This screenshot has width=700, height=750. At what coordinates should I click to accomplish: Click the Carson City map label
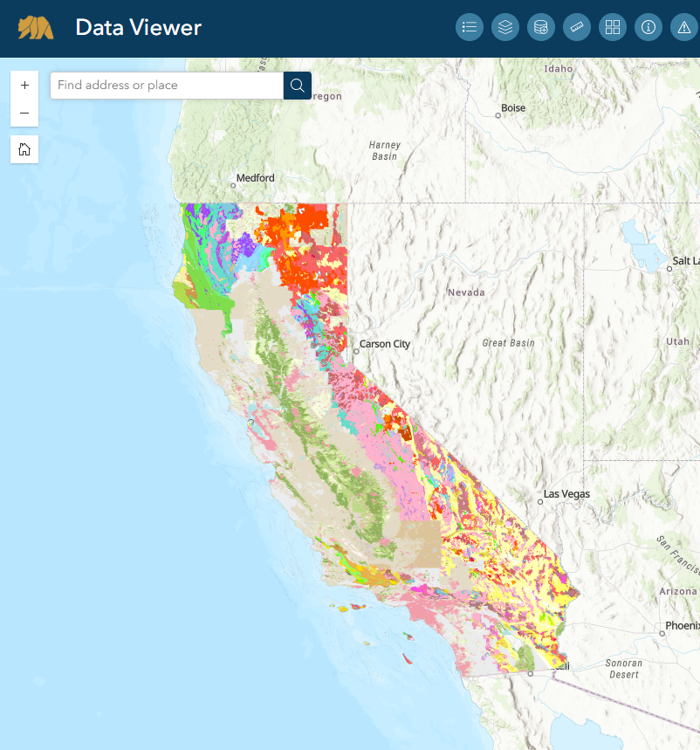tap(383, 344)
